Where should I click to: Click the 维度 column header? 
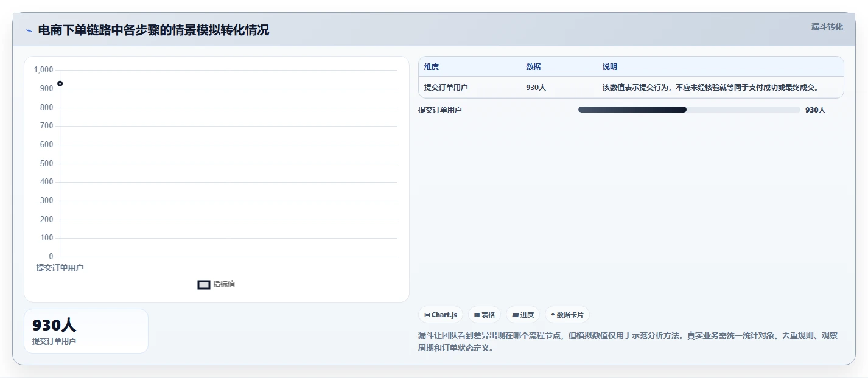(432, 67)
